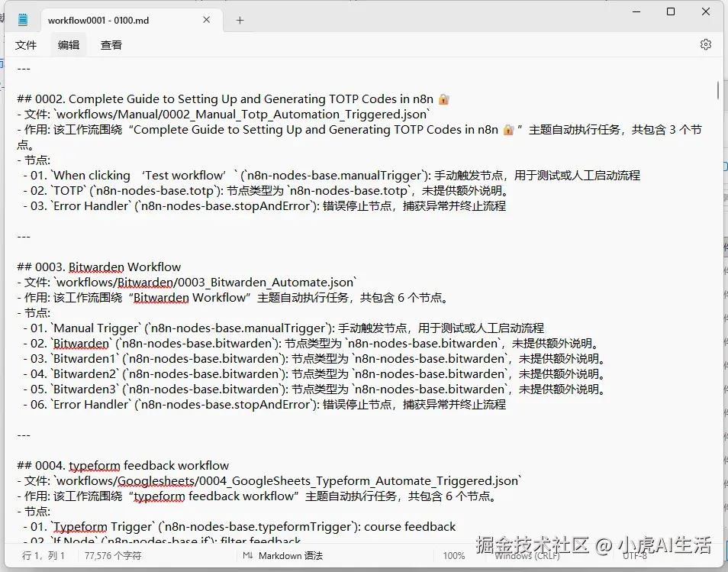The height and width of the screenshot is (572, 728).
Task: Click the Markdown icon in status bar
Action: [248, 556]
